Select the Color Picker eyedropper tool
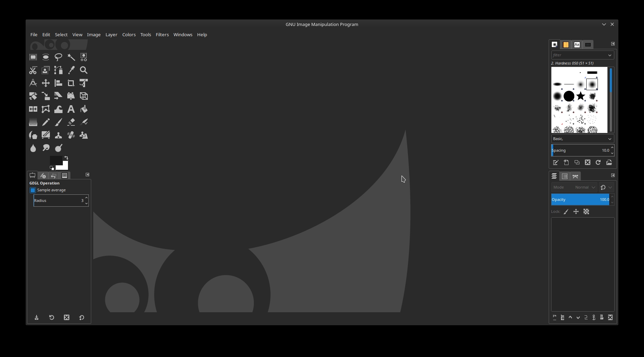644x357 pixels. pos(71,70)
